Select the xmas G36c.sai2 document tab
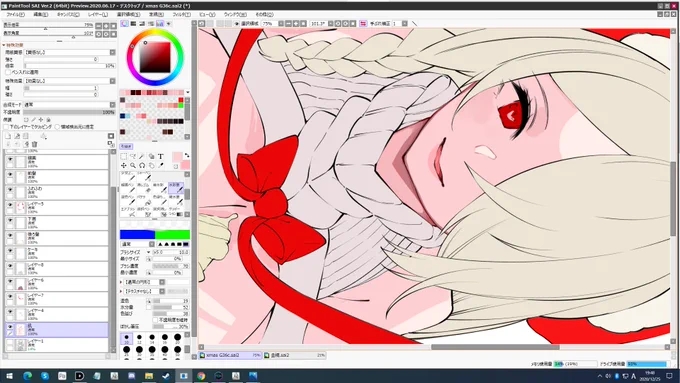Viewport: 680px width, 383px height. coord(230,355)
